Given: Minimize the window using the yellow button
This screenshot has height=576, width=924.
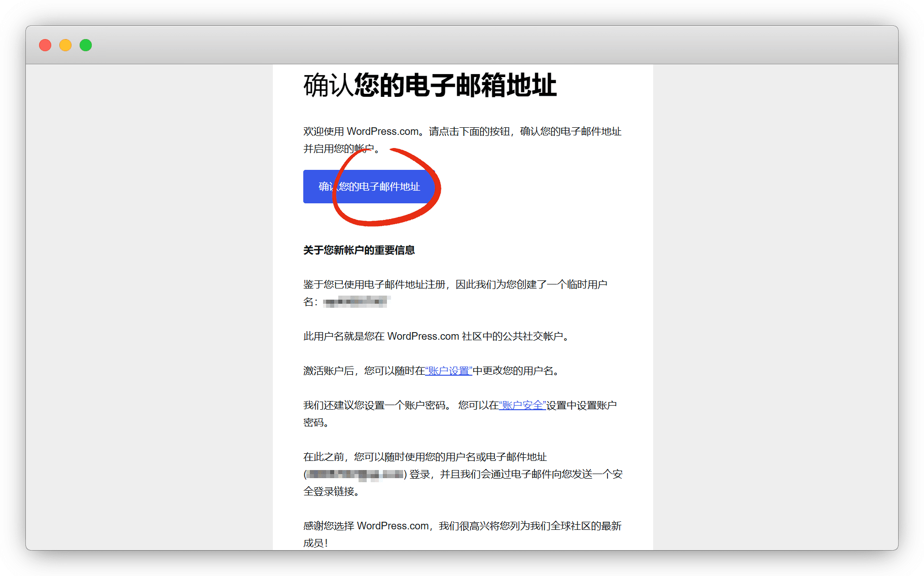Looking at the screenshot, I should 65,45.
